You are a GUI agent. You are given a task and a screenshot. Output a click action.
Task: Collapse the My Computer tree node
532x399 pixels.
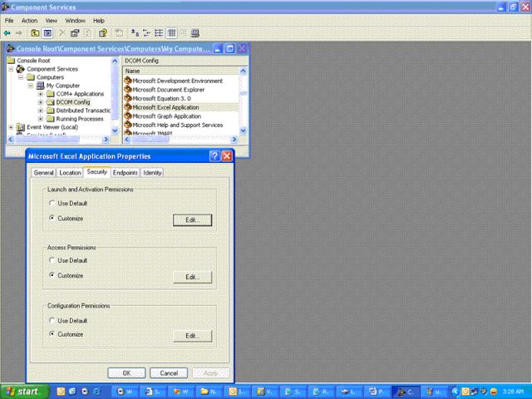click(x=31, y=86)
